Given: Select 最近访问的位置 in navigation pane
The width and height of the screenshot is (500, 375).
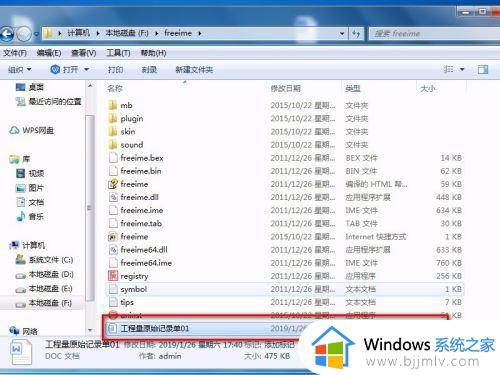Looking at the screenshot, I should click(49, 101).
